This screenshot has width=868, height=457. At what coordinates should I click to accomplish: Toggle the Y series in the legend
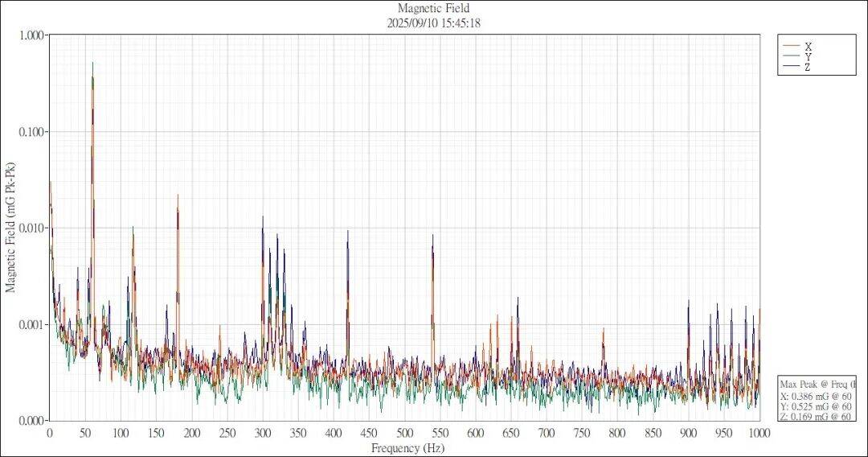coord(808,57)
